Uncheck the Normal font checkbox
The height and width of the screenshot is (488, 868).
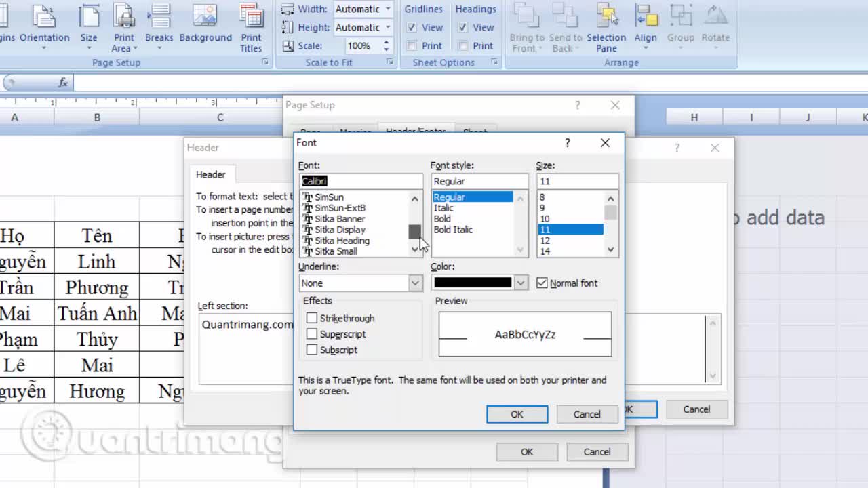[542, 283]
